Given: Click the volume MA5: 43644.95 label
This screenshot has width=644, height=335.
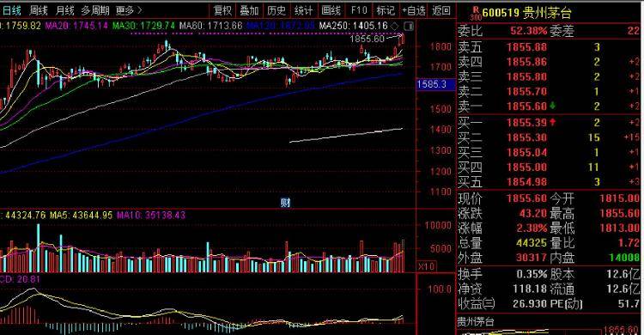Looking at the screenshot, I should click(x=81, y=215).
